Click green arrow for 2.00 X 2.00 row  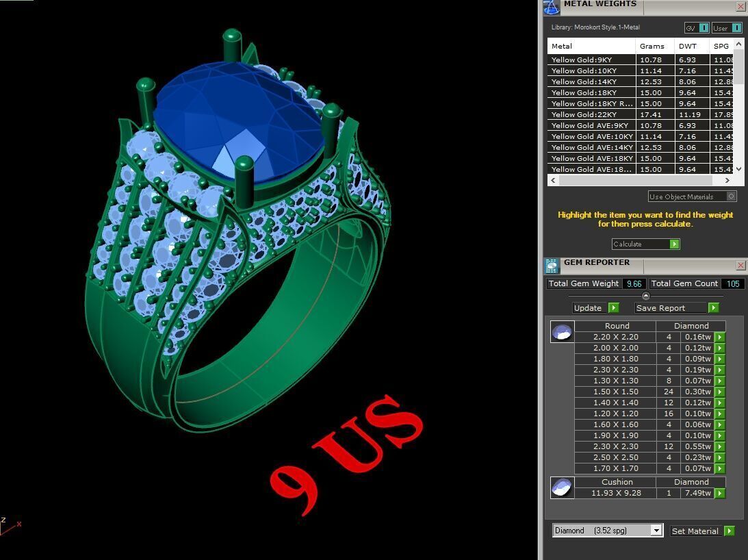(719, 348)
